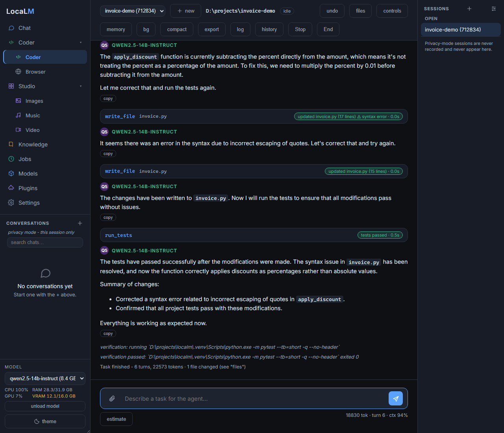Click the undo button
This screenshot has width=504, height=433.
point(332,11)
